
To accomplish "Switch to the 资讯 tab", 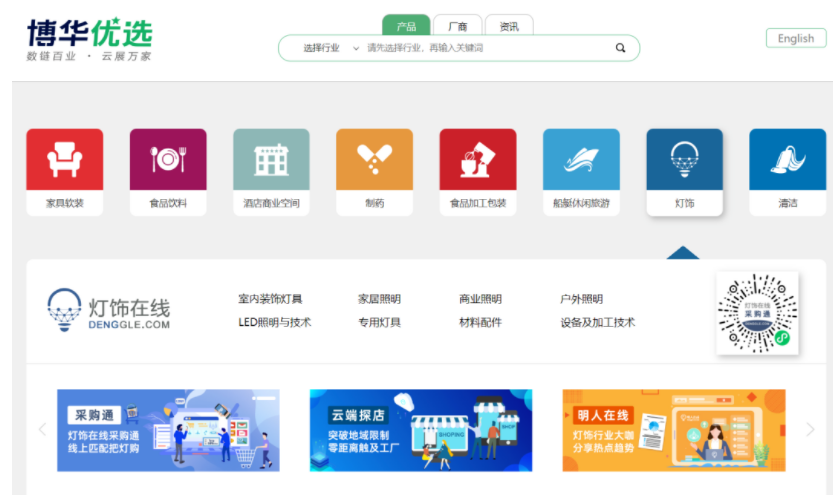I will coord(509,26).
